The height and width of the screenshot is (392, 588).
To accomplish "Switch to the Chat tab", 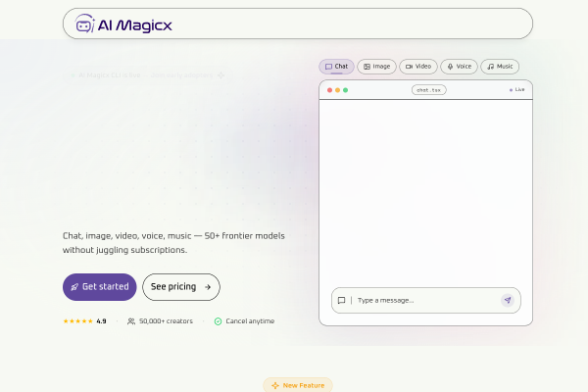I will point(336,67).
